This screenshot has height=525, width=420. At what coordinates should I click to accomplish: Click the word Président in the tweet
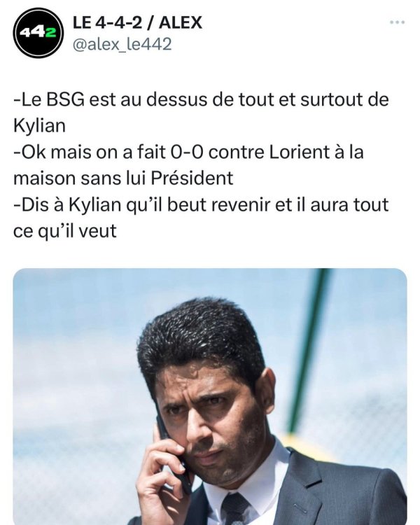tap(192, 178)
